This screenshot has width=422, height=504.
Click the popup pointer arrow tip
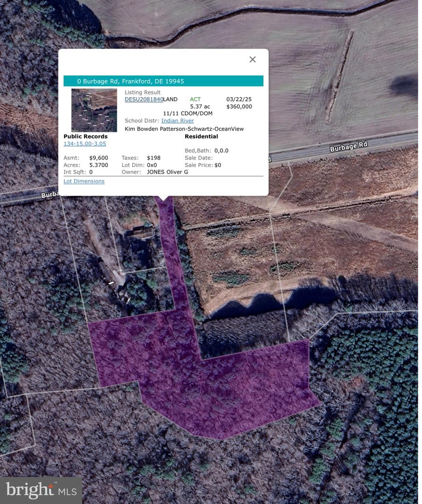coord(163,199)
